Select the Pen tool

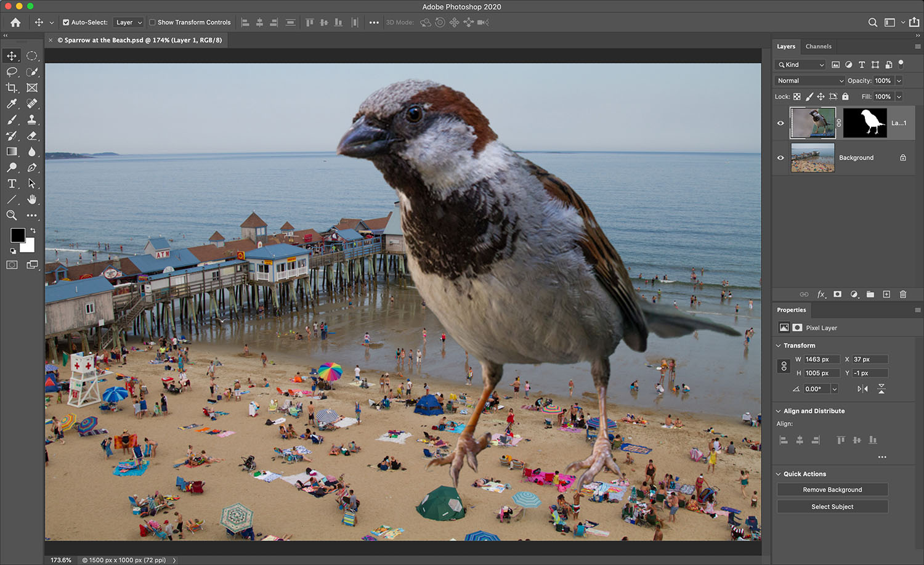pyautogui.click(x=32, y=168)
